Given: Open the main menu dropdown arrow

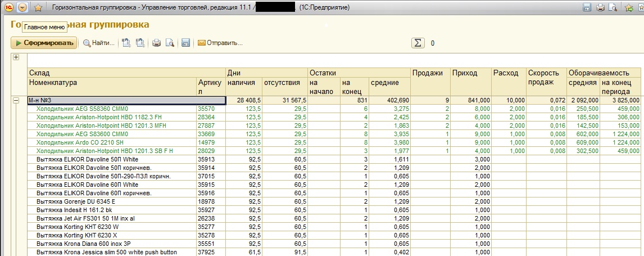Looking at the screenshot, I should (22, 7).
